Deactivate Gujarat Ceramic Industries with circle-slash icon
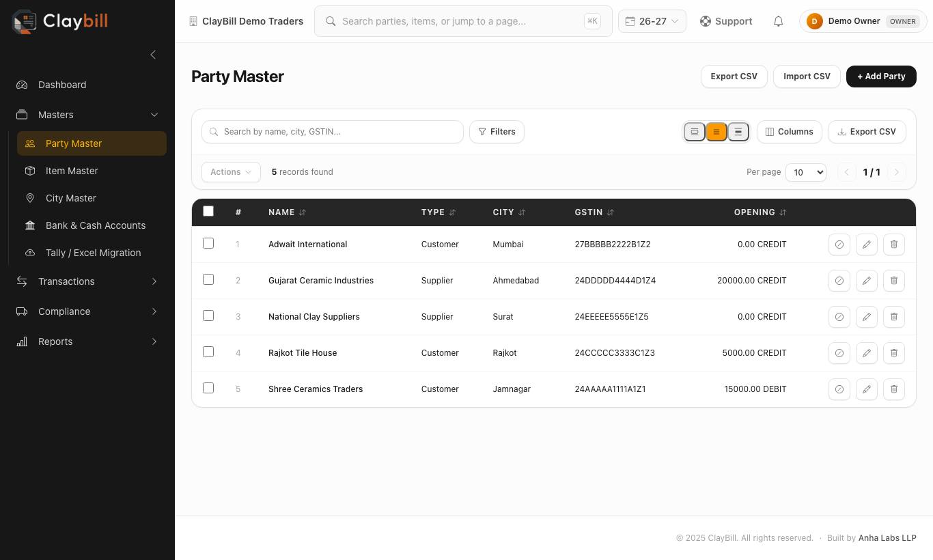Image resolution: width=933 pixels, height=560 pixels. (x=839, y=281)
